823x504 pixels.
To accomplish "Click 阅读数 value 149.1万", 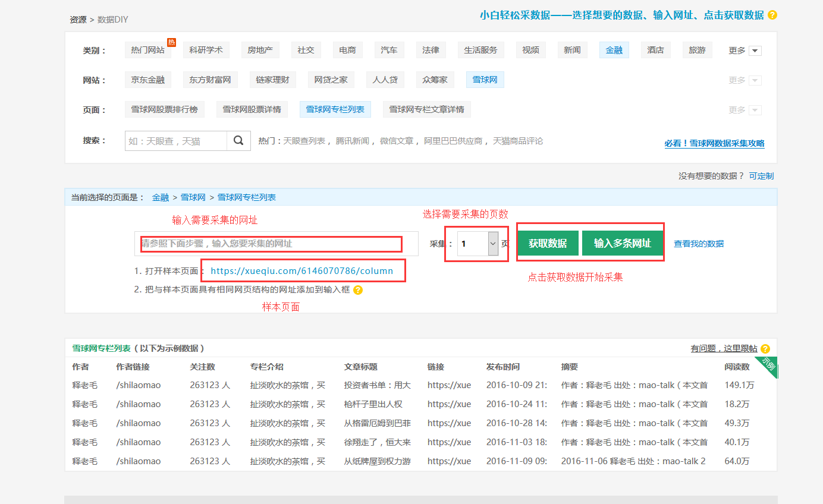I will coord(739,385).
